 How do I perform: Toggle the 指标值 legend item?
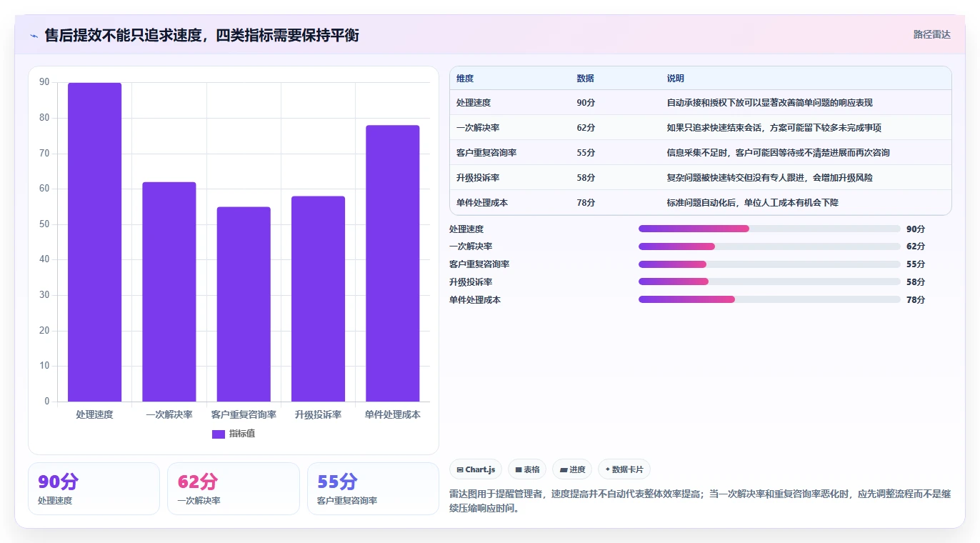click(234, 434)
